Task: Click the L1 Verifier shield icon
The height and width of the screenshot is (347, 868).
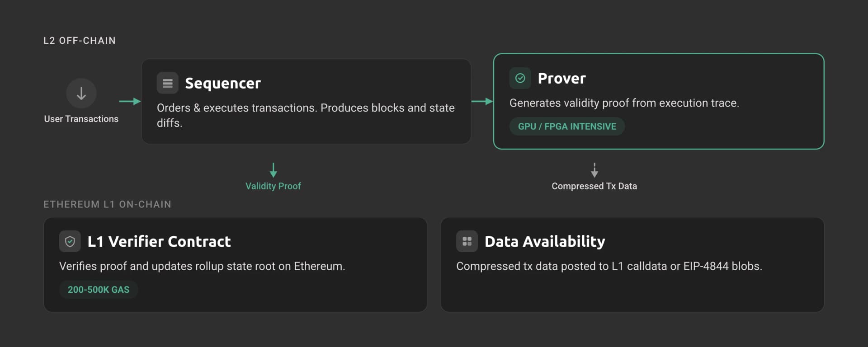Action: [x=70, y=241]
